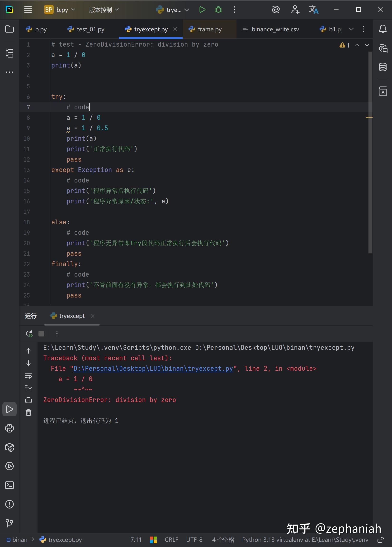Rerun tryexcept in the Run panel
Image resolution: width=392 pixels, height=547 pixels.
tap(29, 334)
